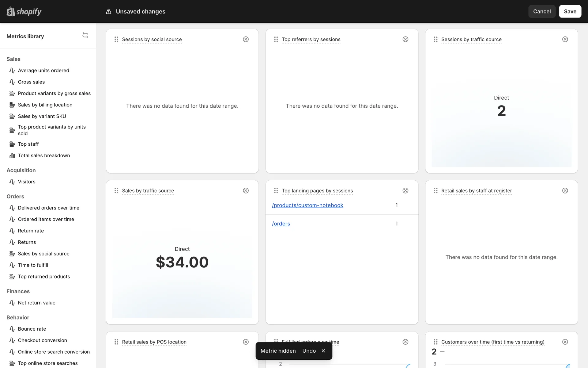Click the Customers over time drag handle

(x=435, y=342)
